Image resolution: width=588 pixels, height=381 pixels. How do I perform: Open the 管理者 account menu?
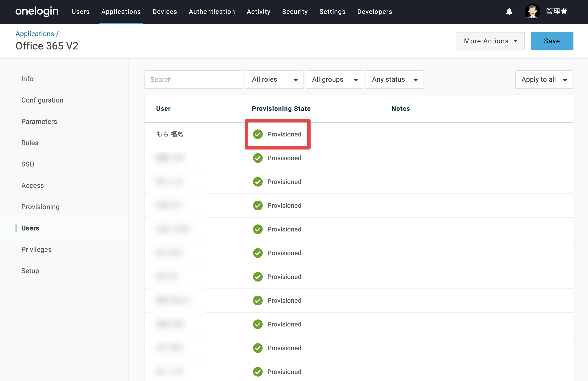(556, 11)
